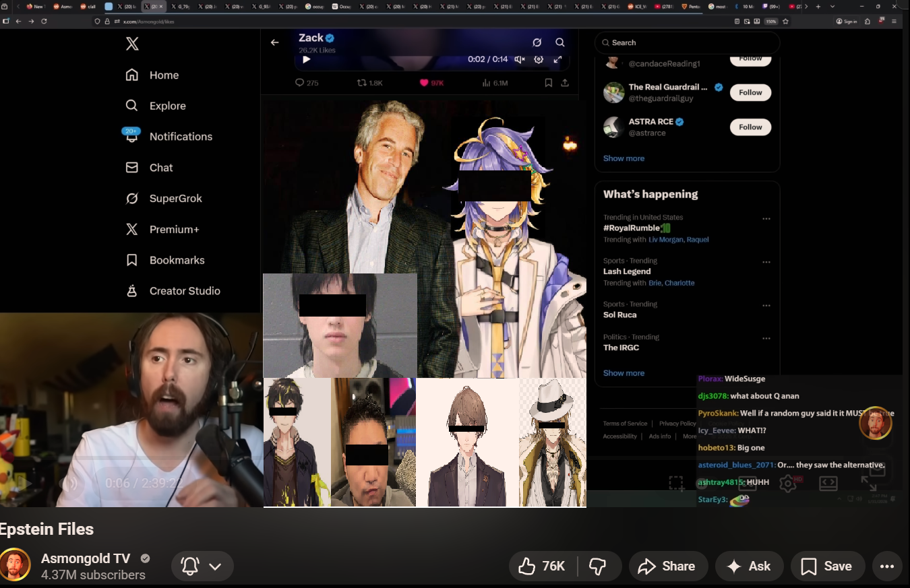The width and height of the screenshot is (910, 588).
Task: Click the X logo in the sidebar
Action: [x=132, y=44]
